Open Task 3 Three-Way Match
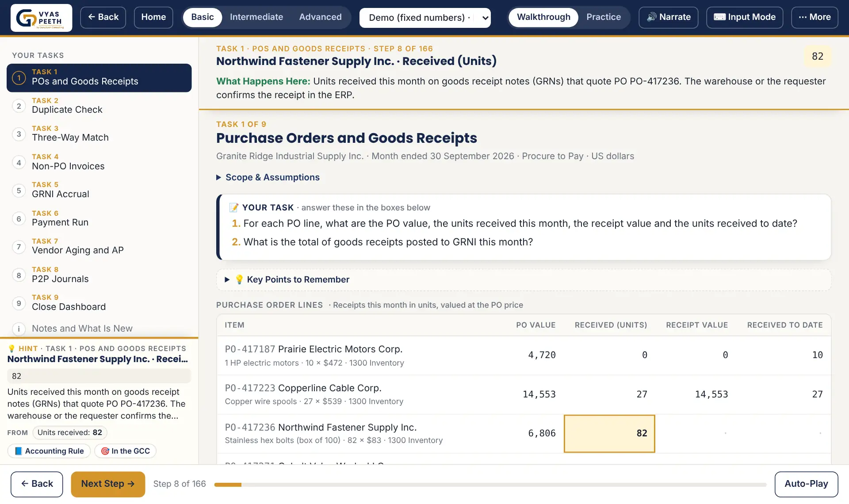Image resolution: width=849 pixels, height=504 pixels. click(99, 134)
